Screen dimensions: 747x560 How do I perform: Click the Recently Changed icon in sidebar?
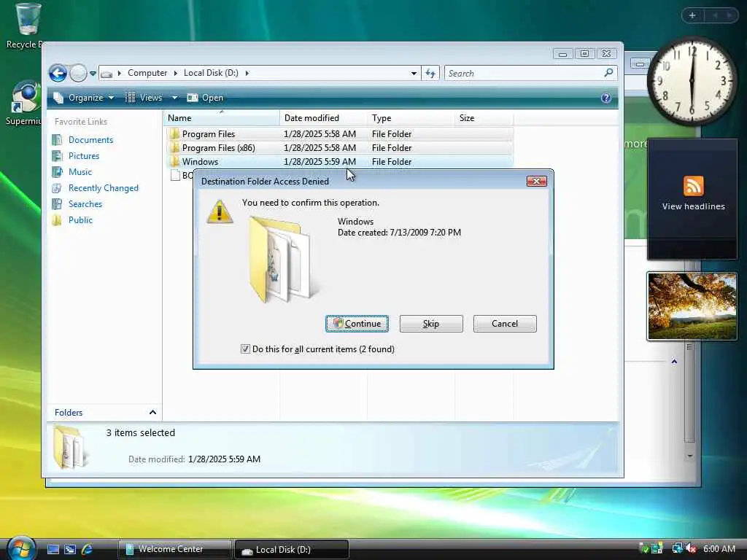pos(57,188)
